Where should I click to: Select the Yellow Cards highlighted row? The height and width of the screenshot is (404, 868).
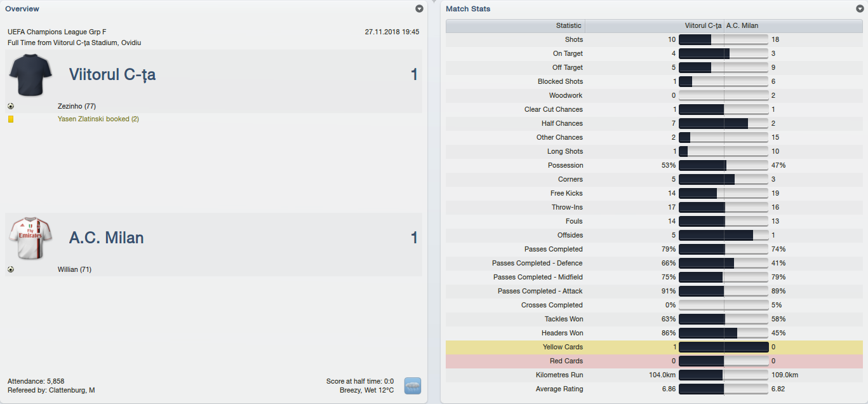(x=654, y=347)
